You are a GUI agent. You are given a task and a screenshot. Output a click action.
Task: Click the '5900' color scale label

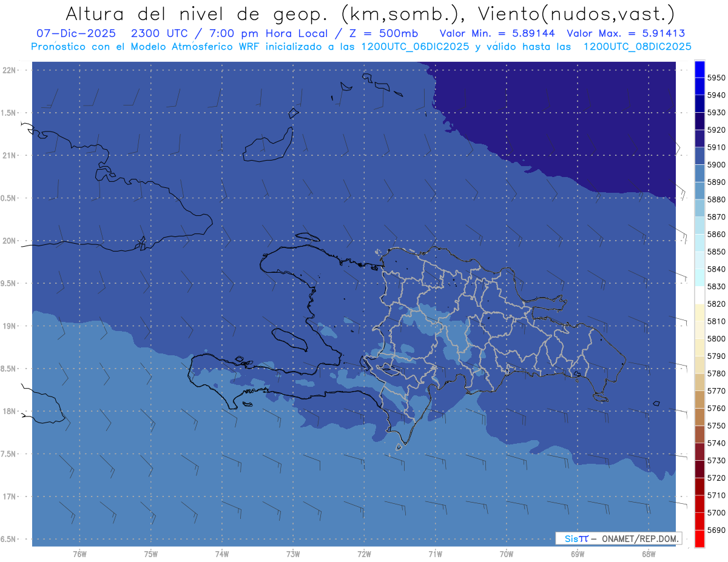[716, 165]
